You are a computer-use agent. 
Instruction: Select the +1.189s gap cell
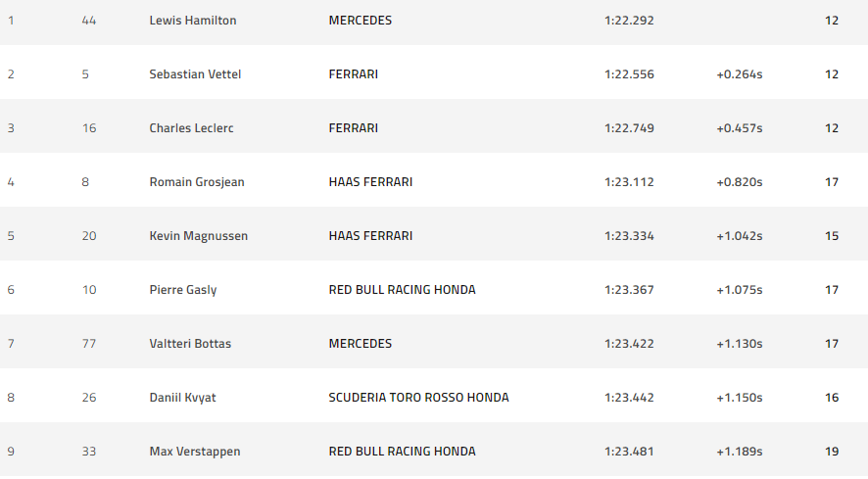click(x=739, y=452)
